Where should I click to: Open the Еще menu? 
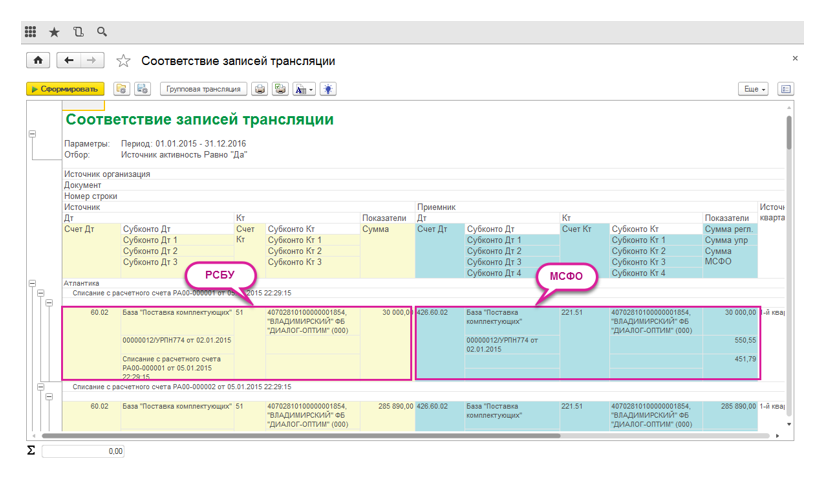pos(753,89)
